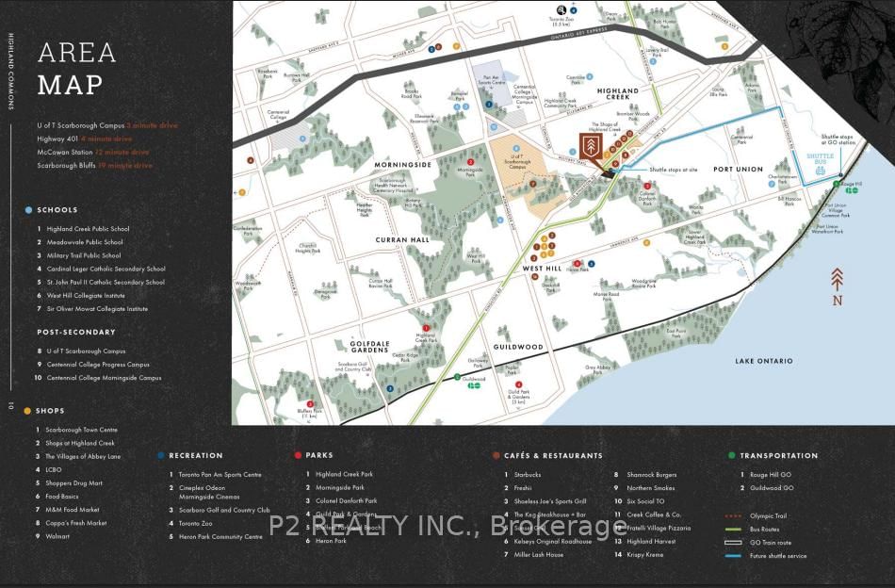Click the 'Shuttle stops at GO station' callout
This screenshot has height=588, width=895.
tap(837, 138)
